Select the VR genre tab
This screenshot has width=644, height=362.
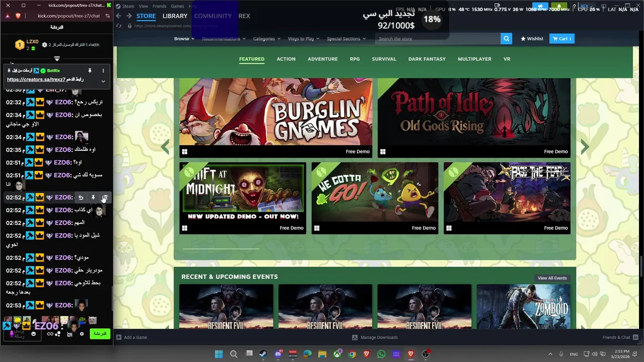[507, 59]
